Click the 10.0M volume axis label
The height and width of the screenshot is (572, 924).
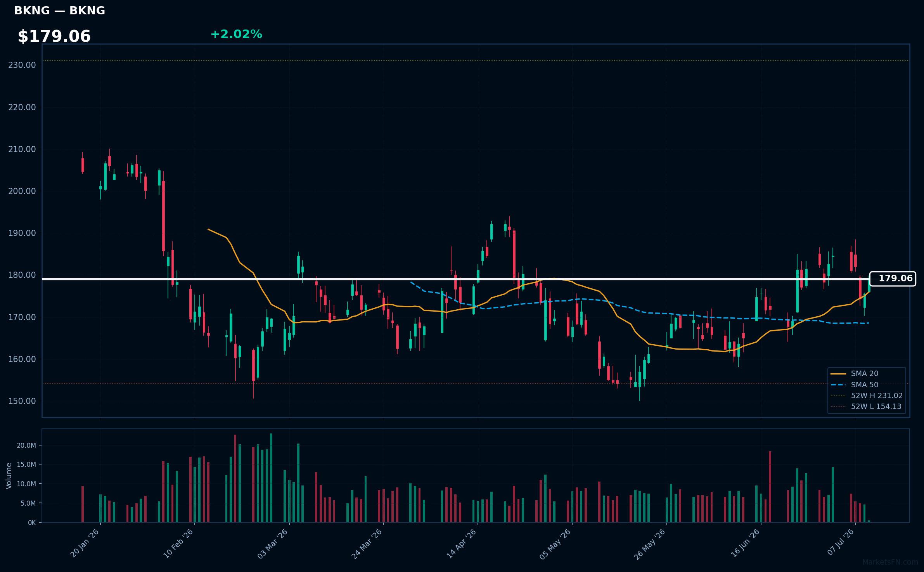[26, 484]
